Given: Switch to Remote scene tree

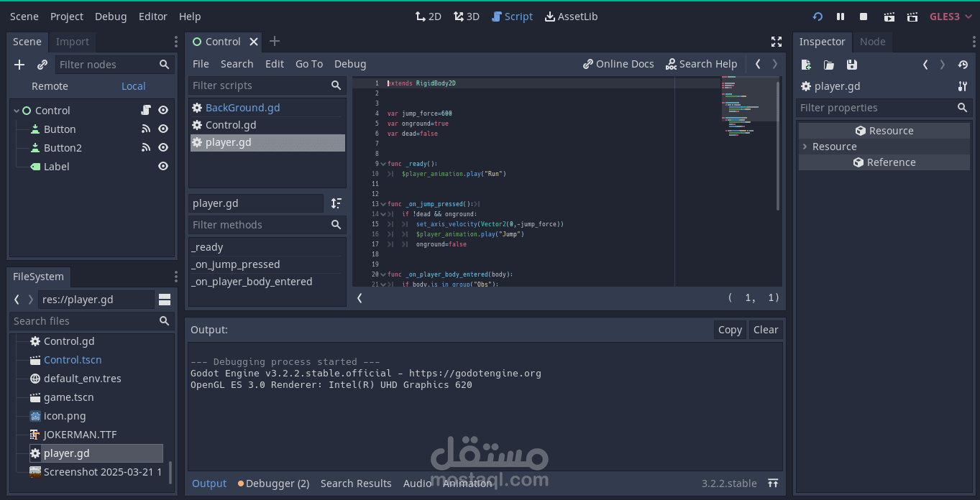Looking at the screenshot, I should (50, 86).
